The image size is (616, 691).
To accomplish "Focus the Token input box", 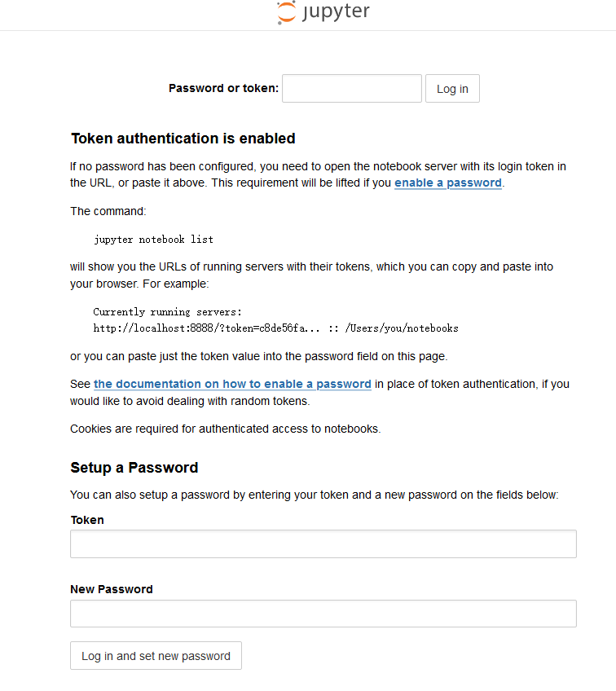I will [x=323, y=544].
